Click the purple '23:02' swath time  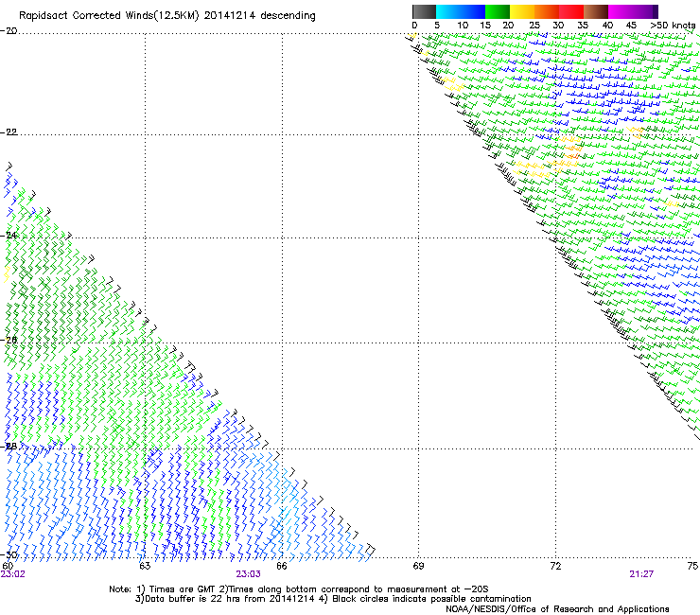(x=13, y=574)
